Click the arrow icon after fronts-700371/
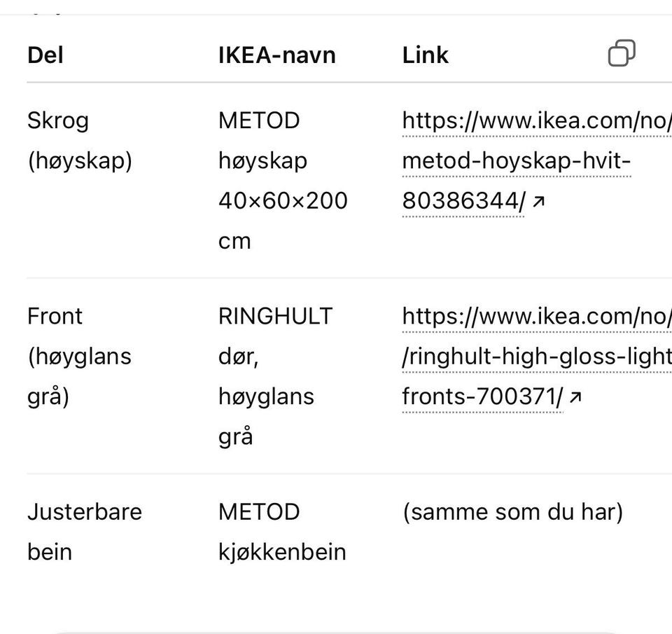 tap(575, 398)
